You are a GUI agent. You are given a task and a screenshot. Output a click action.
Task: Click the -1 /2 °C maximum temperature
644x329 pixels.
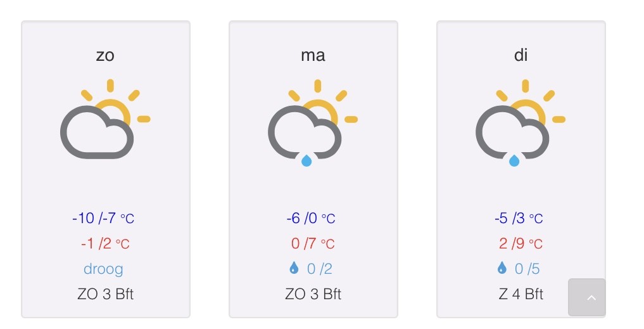[x=105, y=243]
